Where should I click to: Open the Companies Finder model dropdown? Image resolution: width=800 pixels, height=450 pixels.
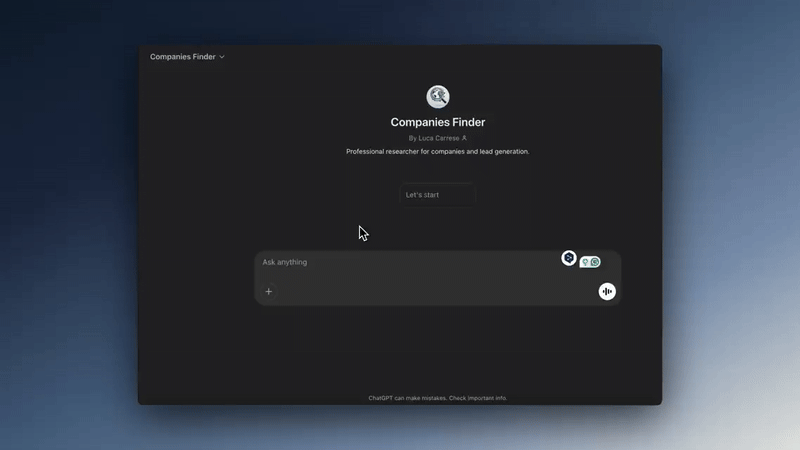[x=187, y=57]
